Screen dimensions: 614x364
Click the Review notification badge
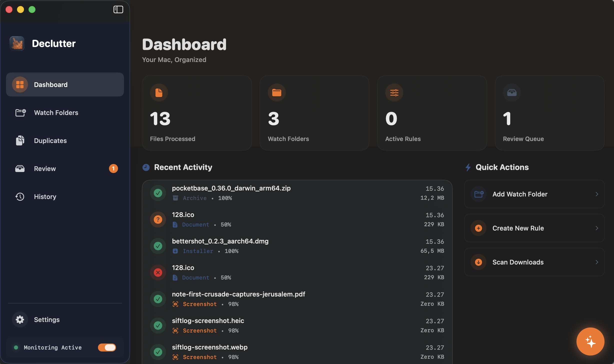pyautogui.click(x=114, y=168)
